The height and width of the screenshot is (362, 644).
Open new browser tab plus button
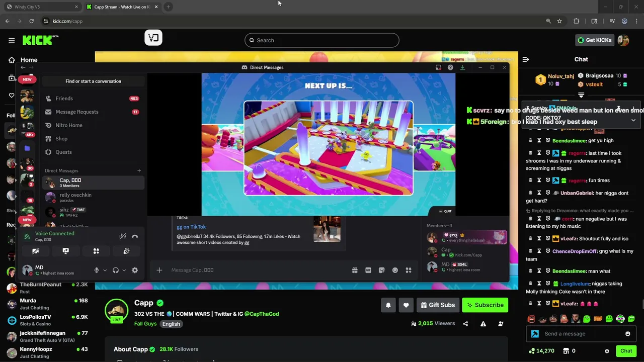tap(168, 7)
